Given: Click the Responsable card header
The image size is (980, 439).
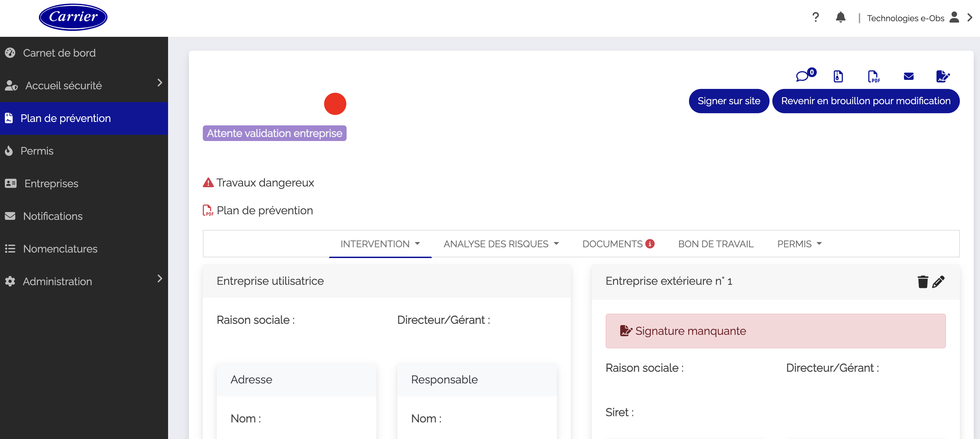Looking at the screenshot, I should tap(477, 380).
